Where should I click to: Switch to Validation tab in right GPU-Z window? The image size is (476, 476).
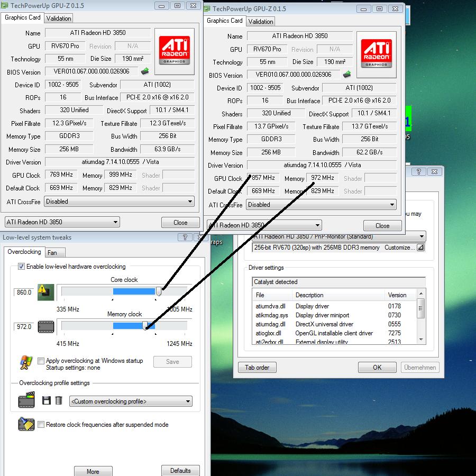point(260,21)
